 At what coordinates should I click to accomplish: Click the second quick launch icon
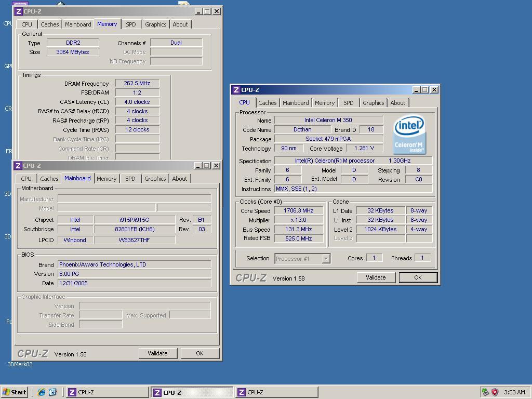[x=53, y=392]
